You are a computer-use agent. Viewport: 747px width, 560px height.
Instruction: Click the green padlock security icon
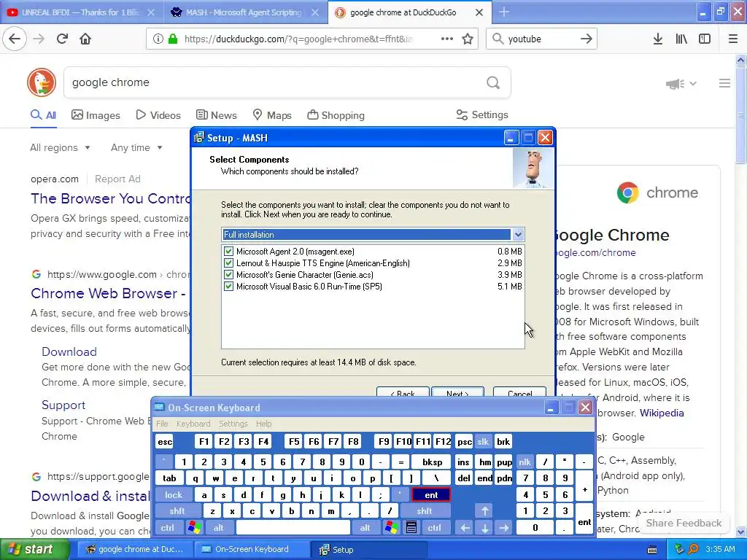click(173, 39)
